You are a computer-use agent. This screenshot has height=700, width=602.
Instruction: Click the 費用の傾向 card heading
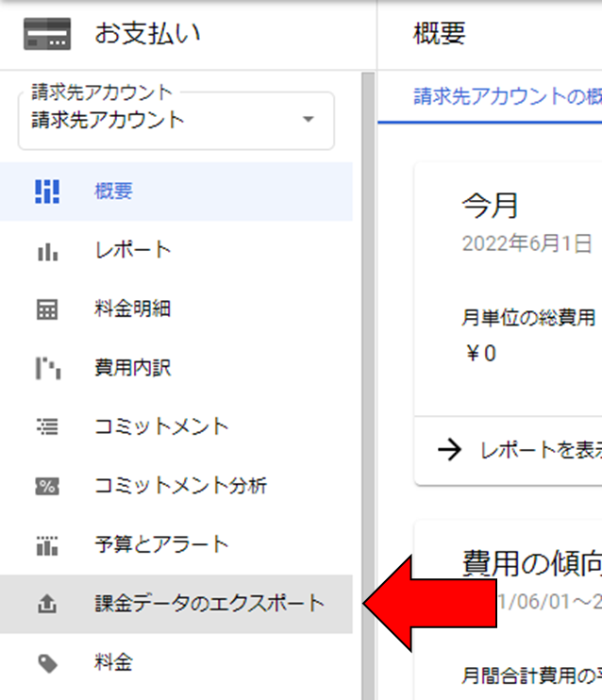tap(532, 563)
